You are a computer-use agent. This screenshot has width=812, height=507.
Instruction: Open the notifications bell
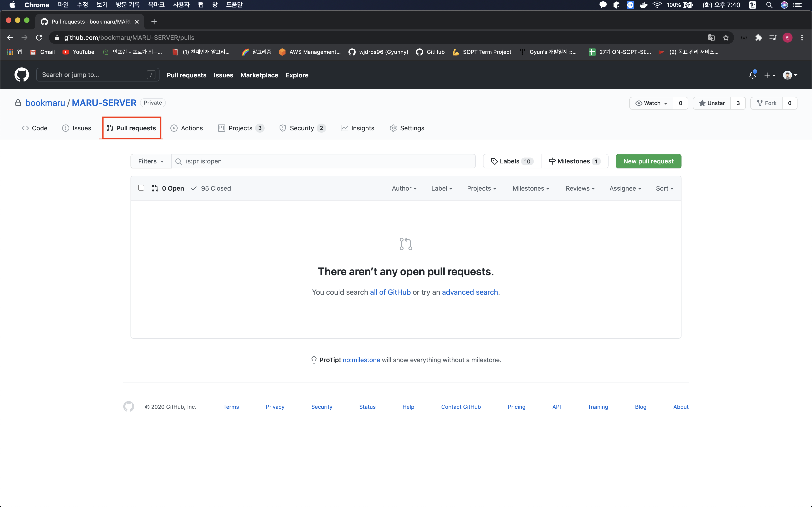tap(752, 75)
